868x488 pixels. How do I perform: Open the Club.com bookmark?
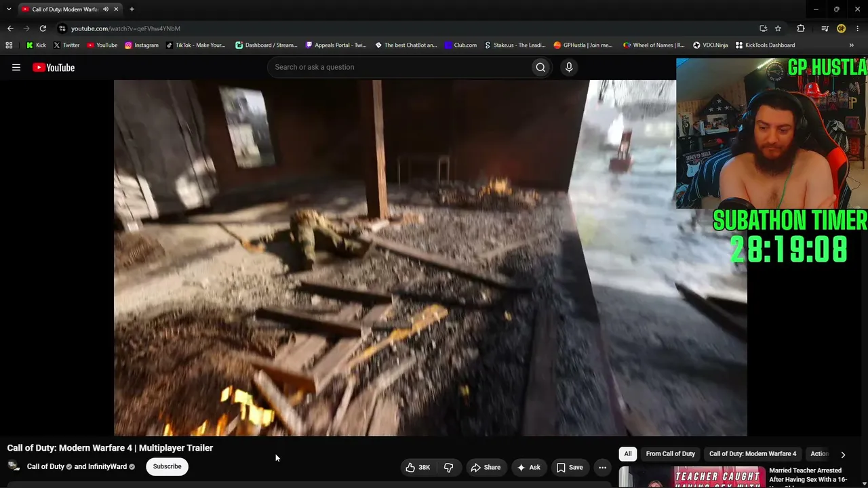461,45
